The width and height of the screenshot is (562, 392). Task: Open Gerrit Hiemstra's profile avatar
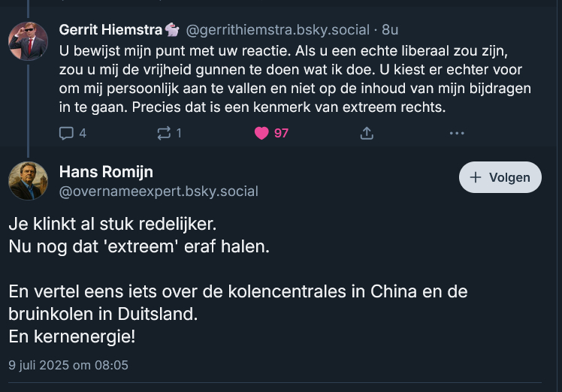28,41
